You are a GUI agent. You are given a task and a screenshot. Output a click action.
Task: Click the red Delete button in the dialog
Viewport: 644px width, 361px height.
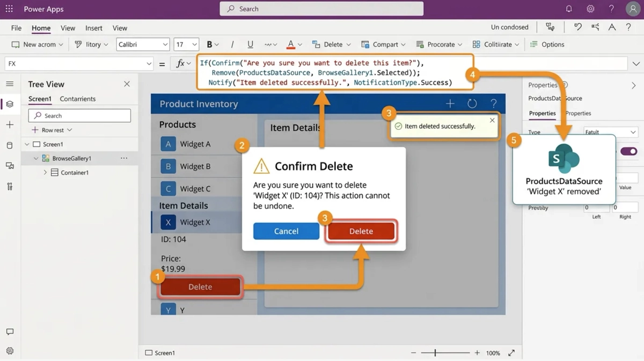pos(361,231)
